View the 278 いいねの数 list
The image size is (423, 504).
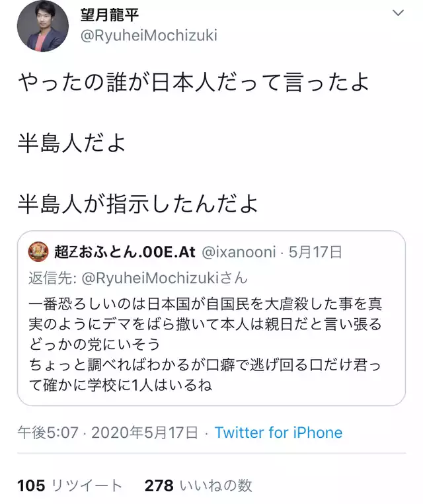198,485
